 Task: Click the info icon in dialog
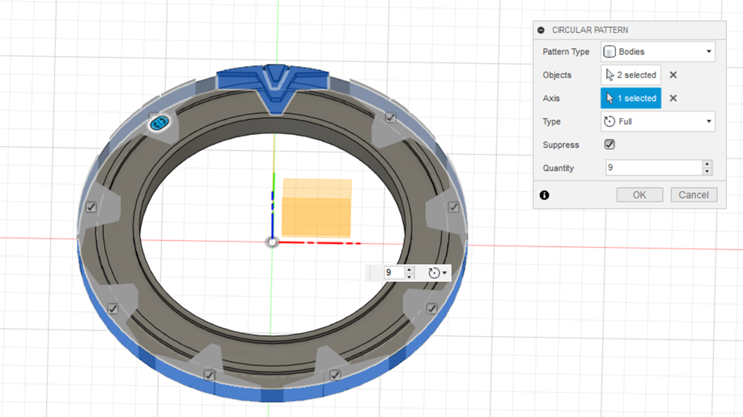(544, 195)
